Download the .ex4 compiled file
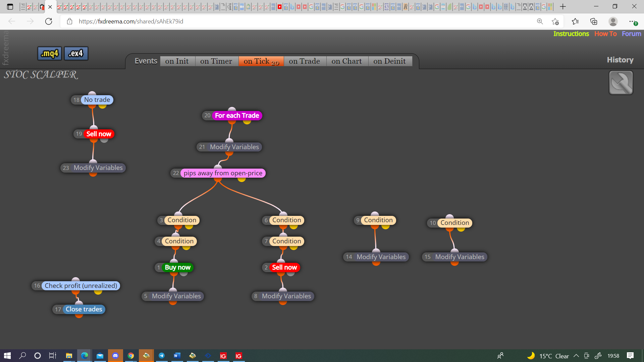The width and height of the screenshot is (644, 362). (x=76, y=53)
